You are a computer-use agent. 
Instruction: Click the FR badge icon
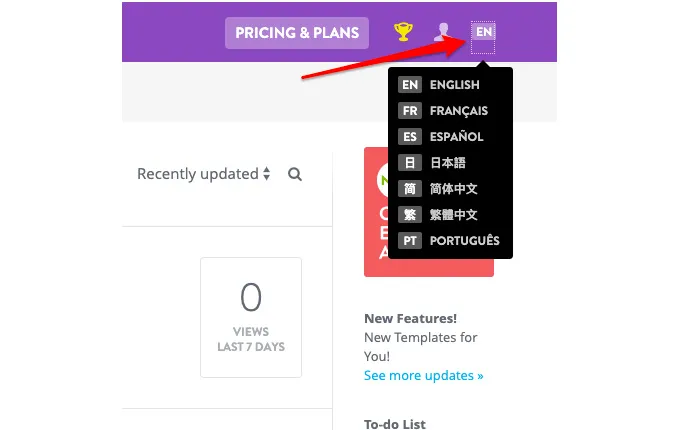point(409,111)
